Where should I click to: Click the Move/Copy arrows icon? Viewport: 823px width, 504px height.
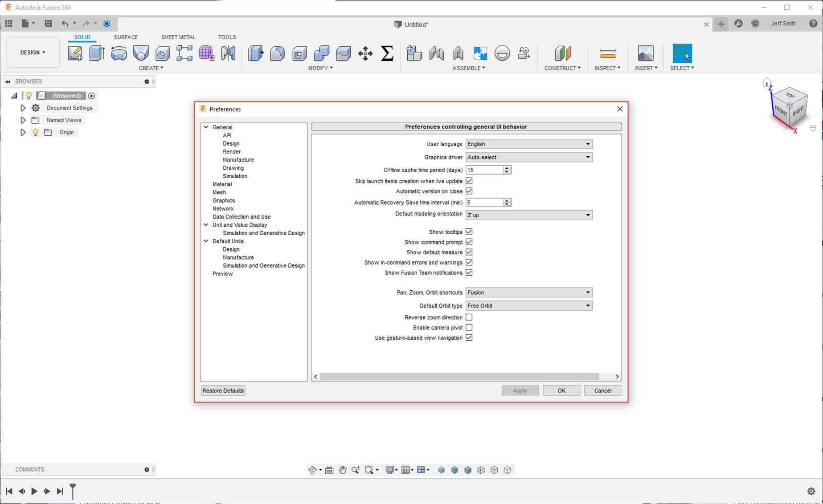pyautogui.click(x=365, y=53)
